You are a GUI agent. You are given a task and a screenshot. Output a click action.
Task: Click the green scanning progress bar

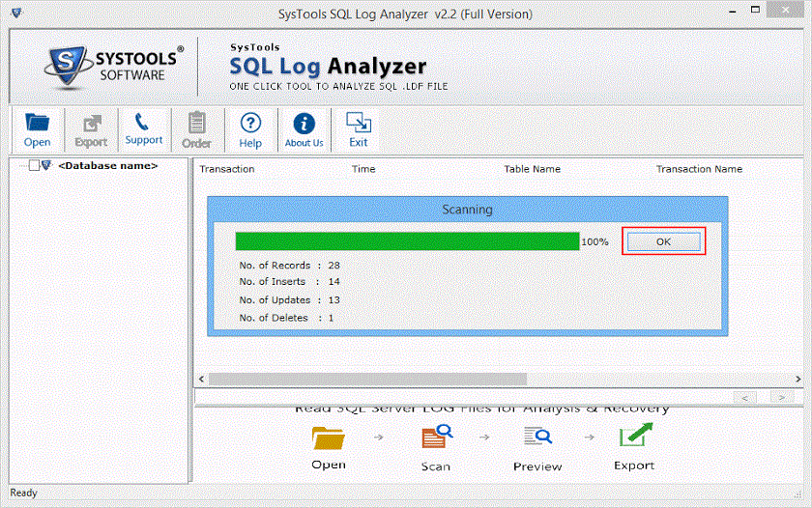pos(407,241)
